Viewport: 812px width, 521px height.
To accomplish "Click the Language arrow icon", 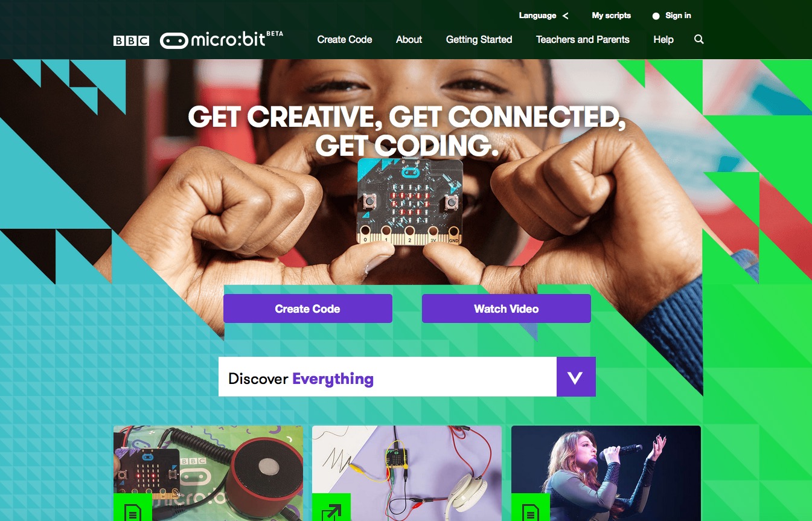I will click(x=565, y=16).
